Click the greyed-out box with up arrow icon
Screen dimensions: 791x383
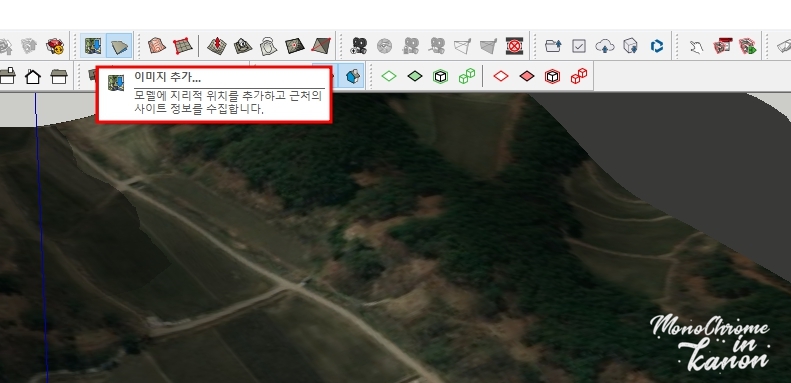point(29,46)
